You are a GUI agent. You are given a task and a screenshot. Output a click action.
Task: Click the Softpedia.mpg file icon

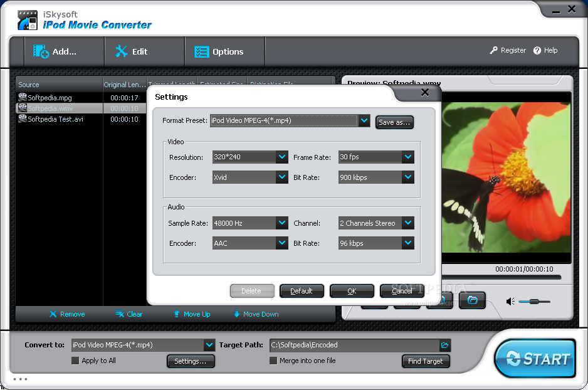point(23,97)
